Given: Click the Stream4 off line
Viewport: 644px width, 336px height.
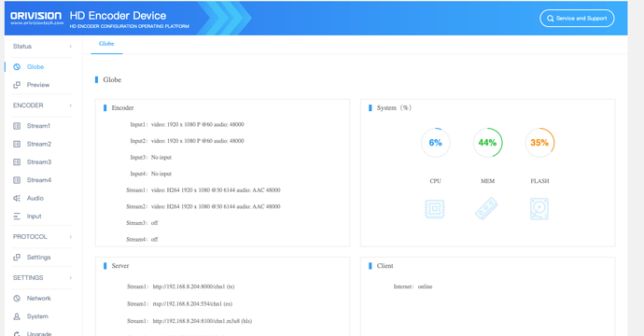Looking at the screenshot, I should click(142, 240).
